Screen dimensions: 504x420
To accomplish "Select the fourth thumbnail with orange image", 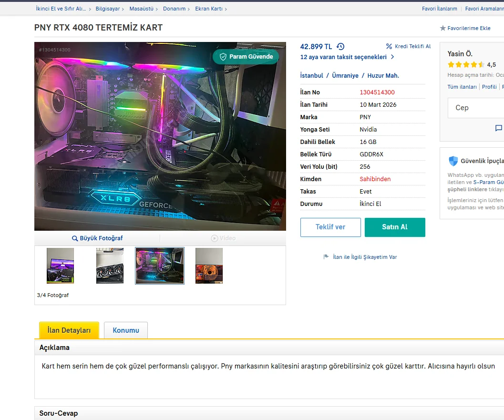I will click(x=209, y=266).
